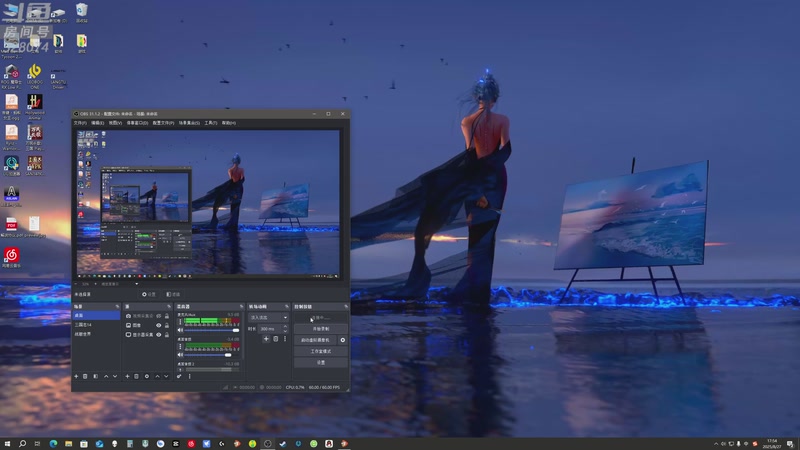
Task: Open Steam from taskbar
Action: [x=283, y=444]
